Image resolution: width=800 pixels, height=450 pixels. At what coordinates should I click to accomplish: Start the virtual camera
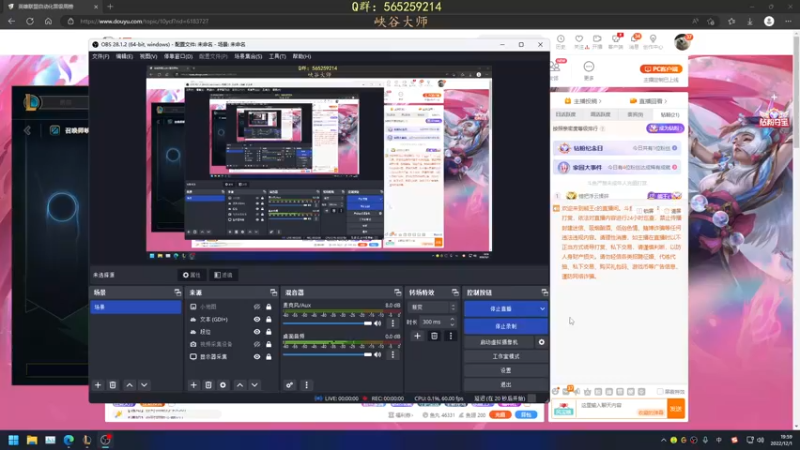click(499, 342)
